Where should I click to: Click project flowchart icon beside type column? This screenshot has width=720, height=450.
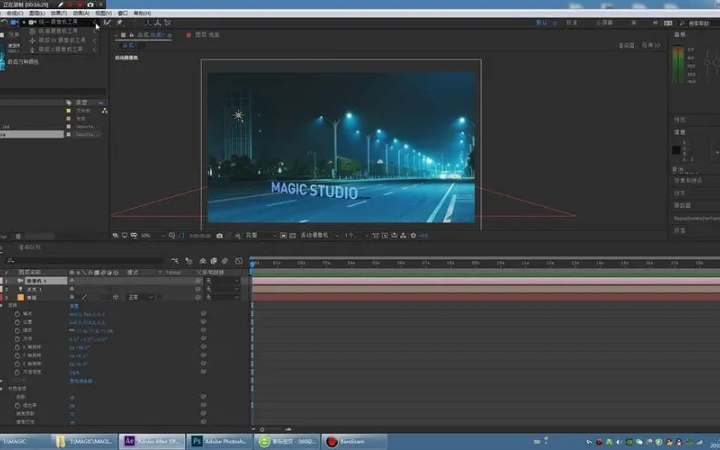pos(105,111)
